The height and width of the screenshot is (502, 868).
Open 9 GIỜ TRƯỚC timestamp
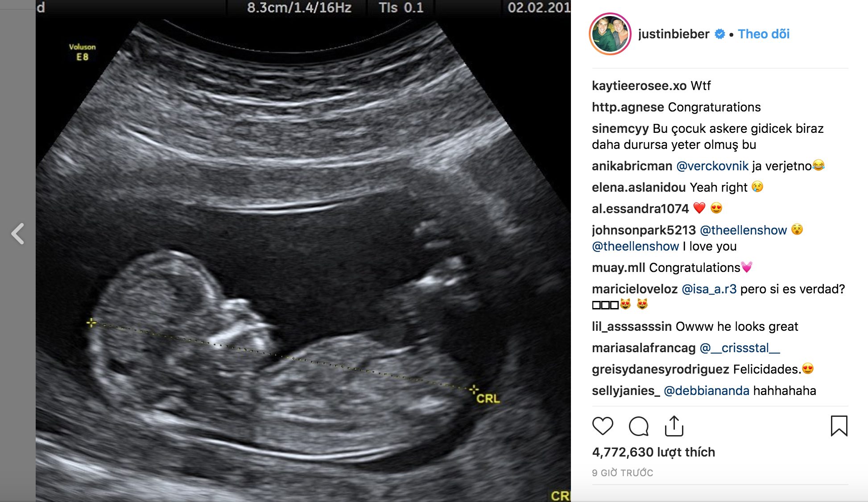click(x=623, y=473)
